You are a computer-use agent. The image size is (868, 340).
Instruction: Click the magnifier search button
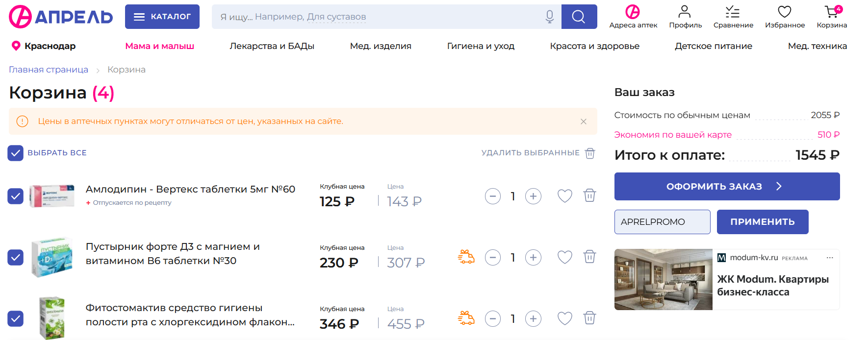coord(579,17)
